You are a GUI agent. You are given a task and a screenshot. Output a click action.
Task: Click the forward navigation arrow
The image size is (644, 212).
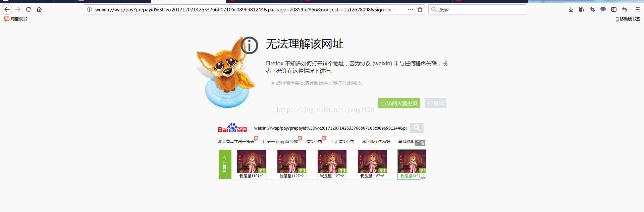point(18,9)
